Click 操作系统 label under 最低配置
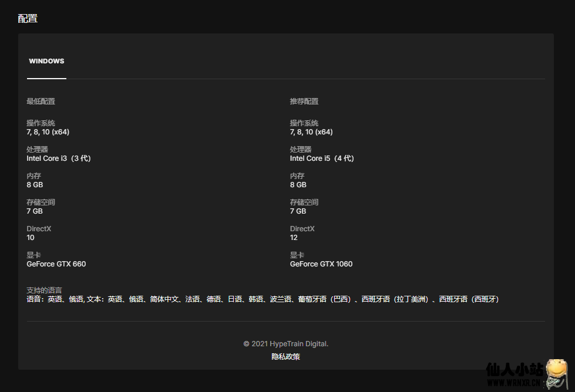 pyautogui.click(x=41, y=123)
